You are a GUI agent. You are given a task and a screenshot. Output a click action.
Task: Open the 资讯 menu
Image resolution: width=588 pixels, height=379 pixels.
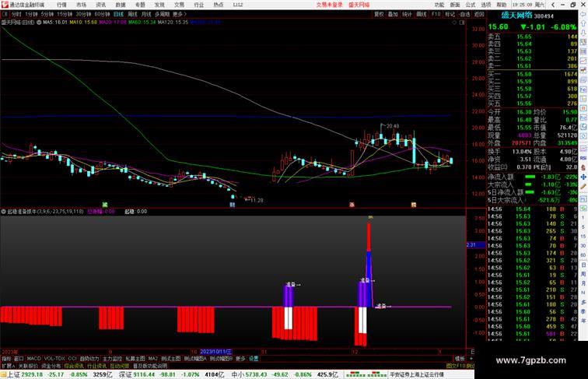tap(100, 5)
